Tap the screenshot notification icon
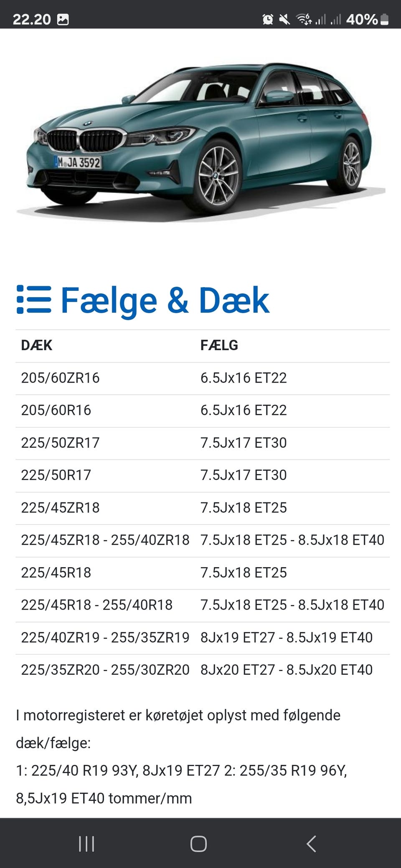The width and height of the screenshot is (401, 868). [63, 19]
